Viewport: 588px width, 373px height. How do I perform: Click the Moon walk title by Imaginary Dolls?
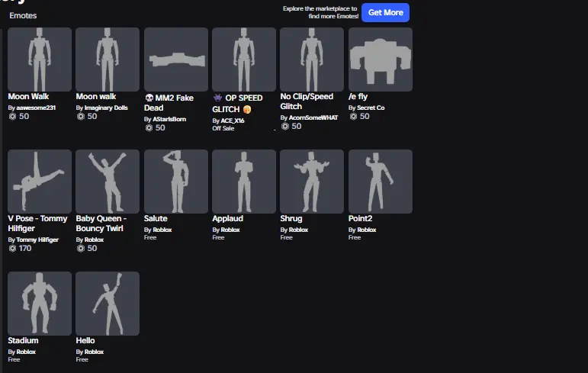(96, 96)
